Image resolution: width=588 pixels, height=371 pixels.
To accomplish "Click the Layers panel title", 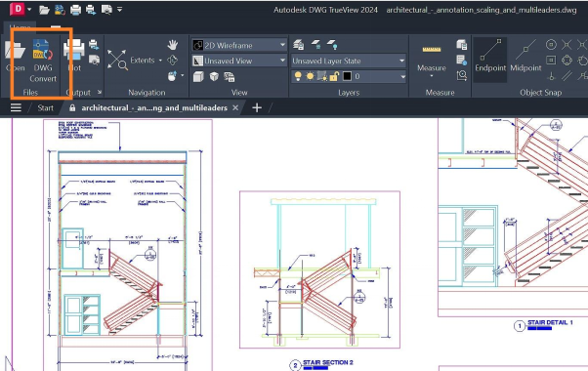I will click(349, 92).
